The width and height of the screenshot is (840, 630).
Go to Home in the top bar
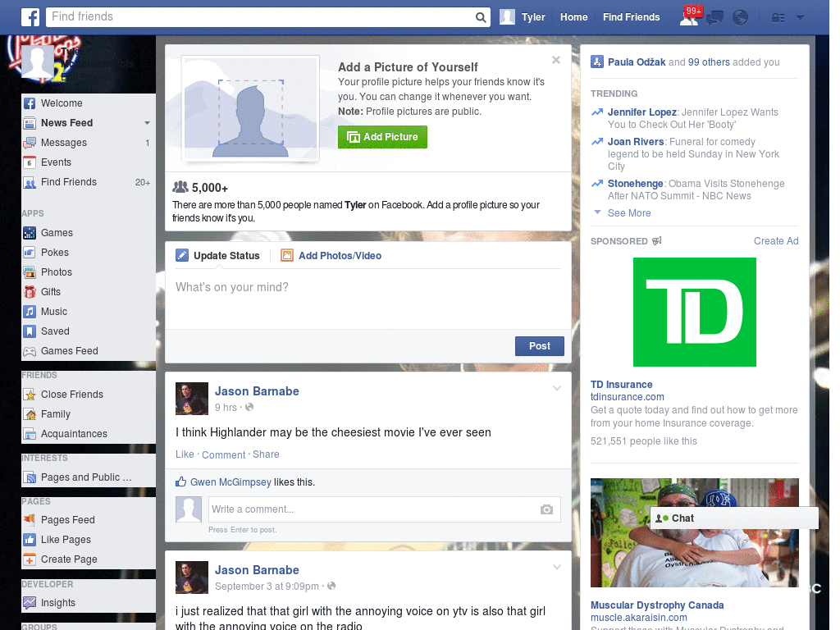point(573,17)
